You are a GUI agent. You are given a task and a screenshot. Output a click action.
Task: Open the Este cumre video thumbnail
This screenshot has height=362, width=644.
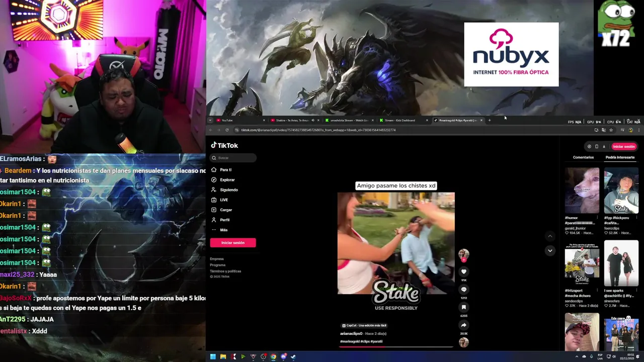point(621,332)
